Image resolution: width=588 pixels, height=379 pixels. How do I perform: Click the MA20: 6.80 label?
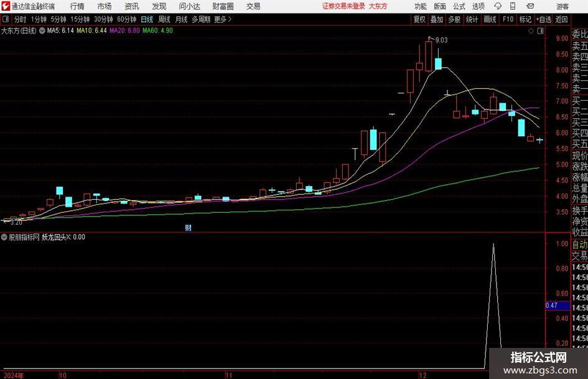click(x=124, y=30)
